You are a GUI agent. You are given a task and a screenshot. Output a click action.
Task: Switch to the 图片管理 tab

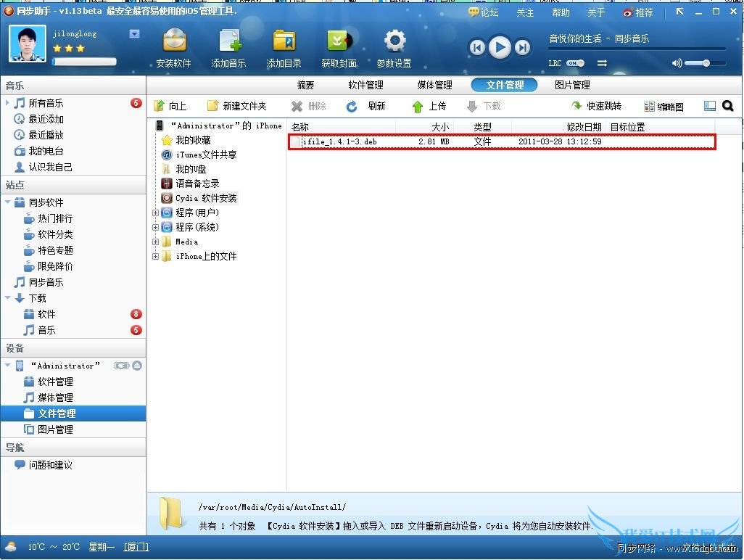point(572,85)
